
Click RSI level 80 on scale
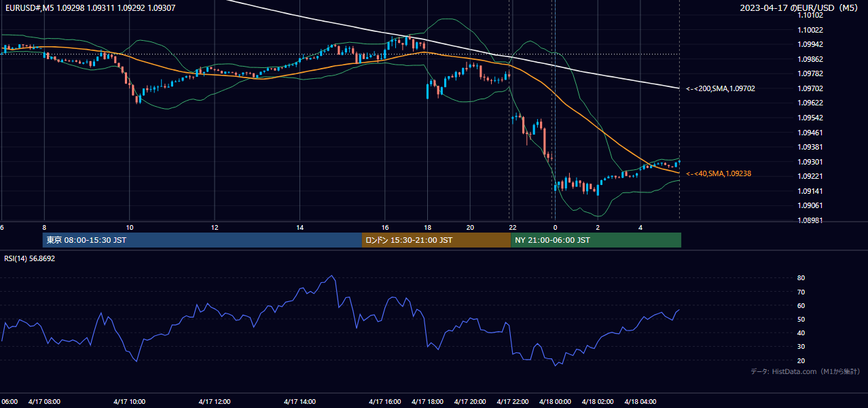(801, 278)
